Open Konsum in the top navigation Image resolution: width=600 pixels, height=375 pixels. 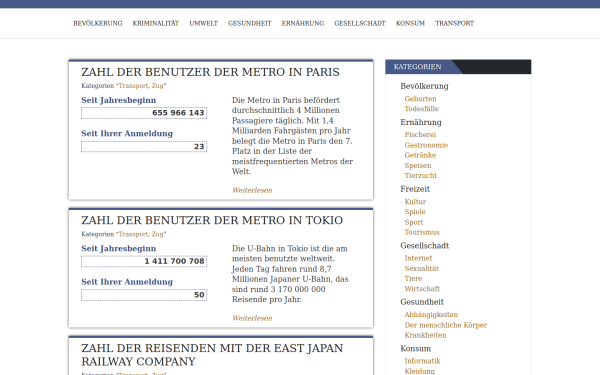(410, 23)
